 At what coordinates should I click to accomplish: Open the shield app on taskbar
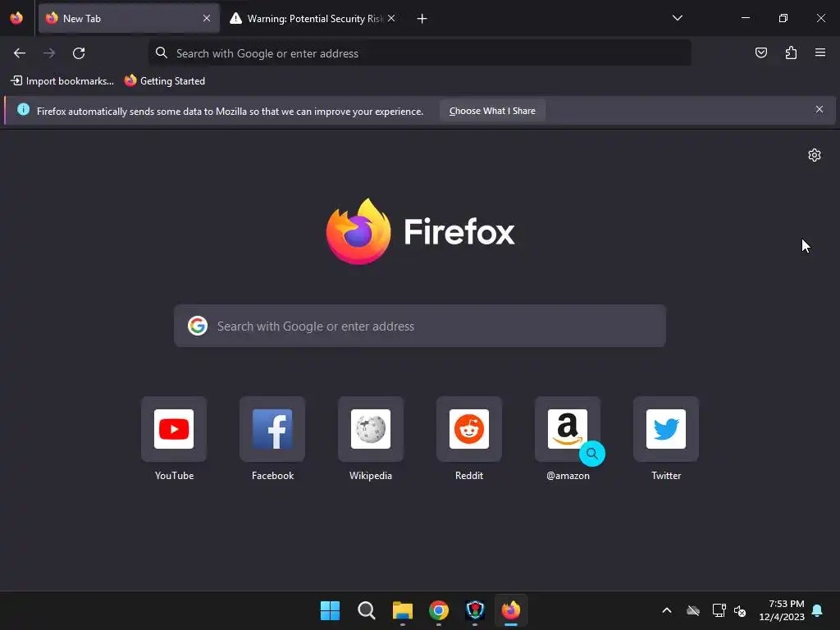pos(475,610)
